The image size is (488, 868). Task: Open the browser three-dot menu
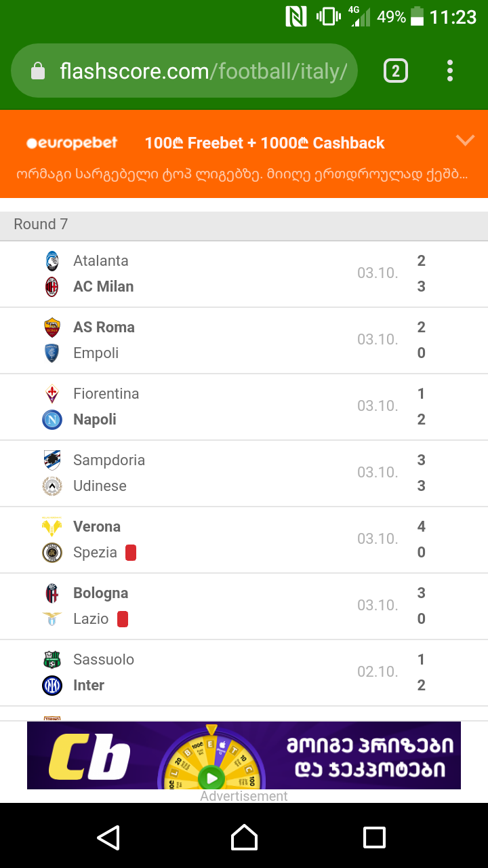pyautogui.click(x=450, y=71)
